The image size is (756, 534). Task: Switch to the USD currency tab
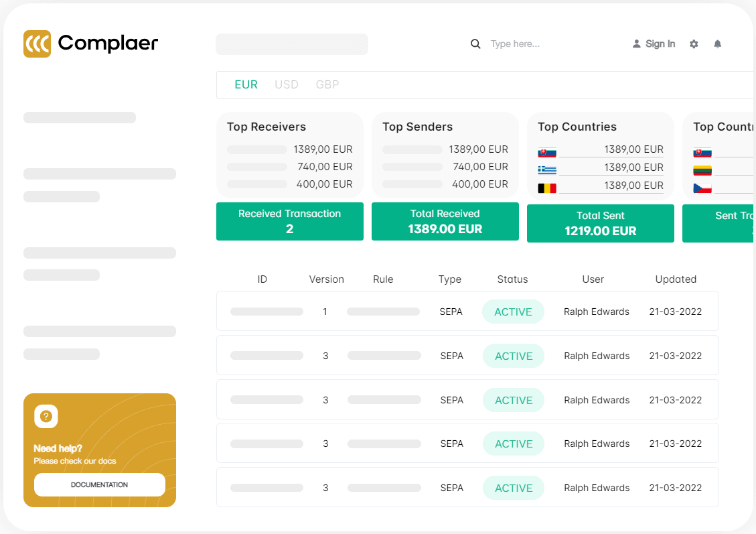click(287, 84)
